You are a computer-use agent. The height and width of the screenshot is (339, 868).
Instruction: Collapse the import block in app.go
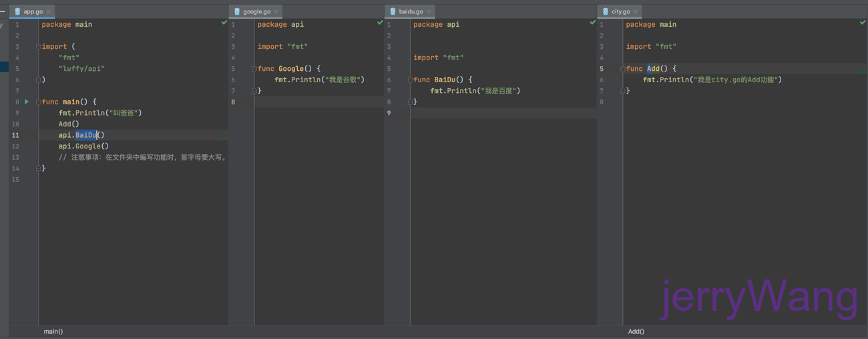pyautogui.click(x=38, y=47)
